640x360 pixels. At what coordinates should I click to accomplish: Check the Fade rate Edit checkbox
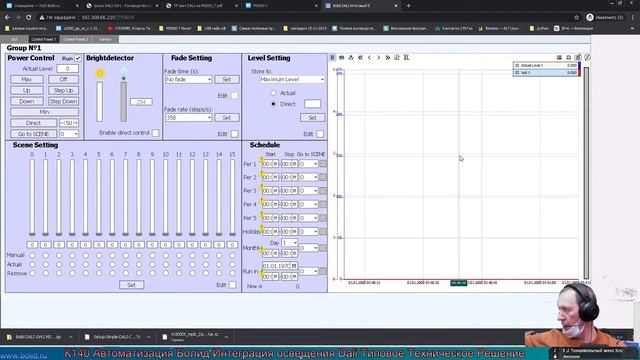coord(234,134)
